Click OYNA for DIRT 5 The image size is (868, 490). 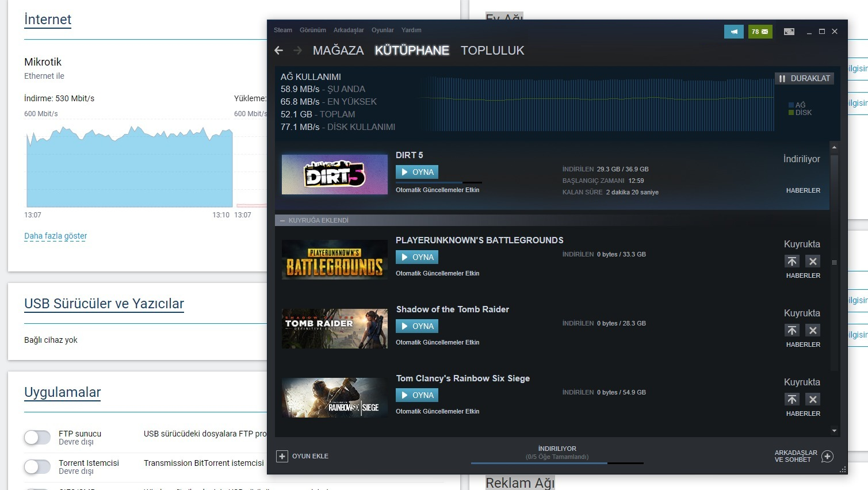(417, 172)
